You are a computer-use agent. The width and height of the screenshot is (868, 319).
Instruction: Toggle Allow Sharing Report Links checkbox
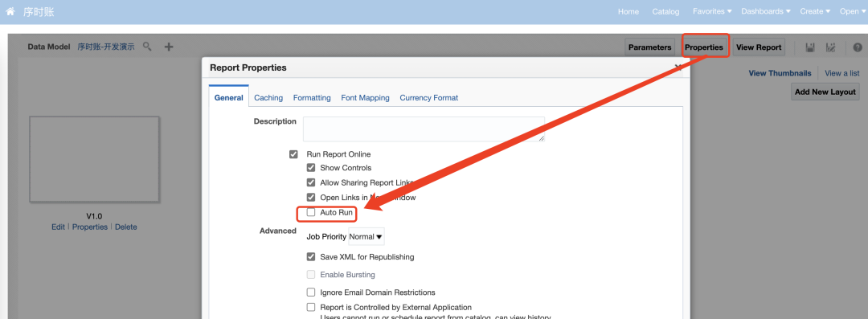(311, 182)
